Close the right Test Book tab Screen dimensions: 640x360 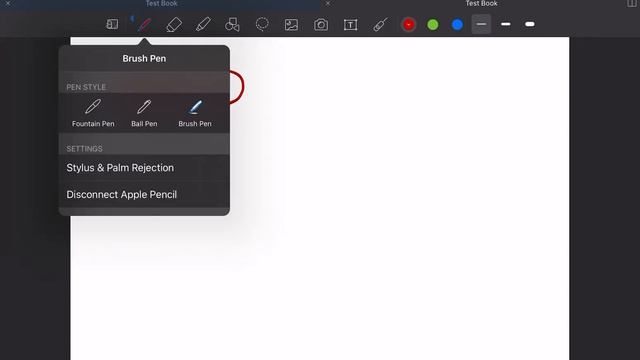tap(328, 3)
